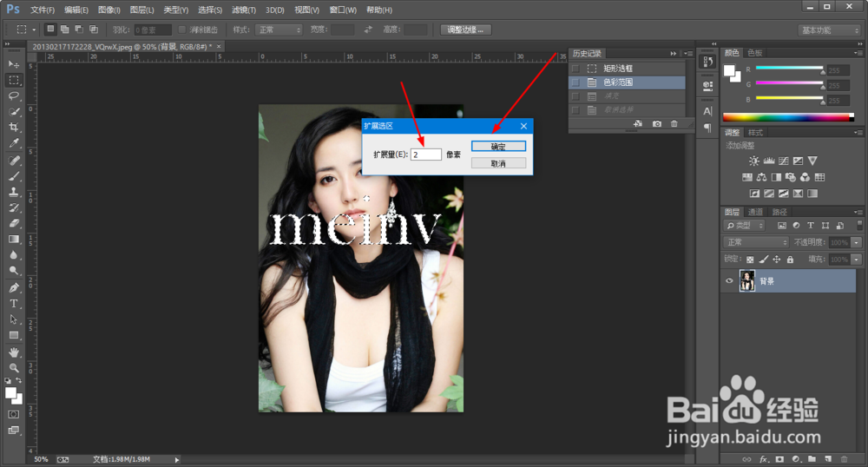This screenshot has width=868, height=467.
Task: Open the fill 100% dropdown arrow
Action: tap(857, 259)
